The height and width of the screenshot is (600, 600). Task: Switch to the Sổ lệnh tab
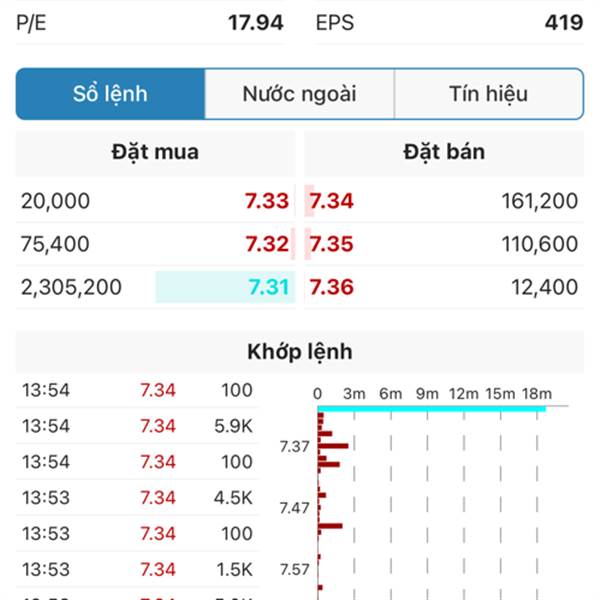tap(110, 94)
